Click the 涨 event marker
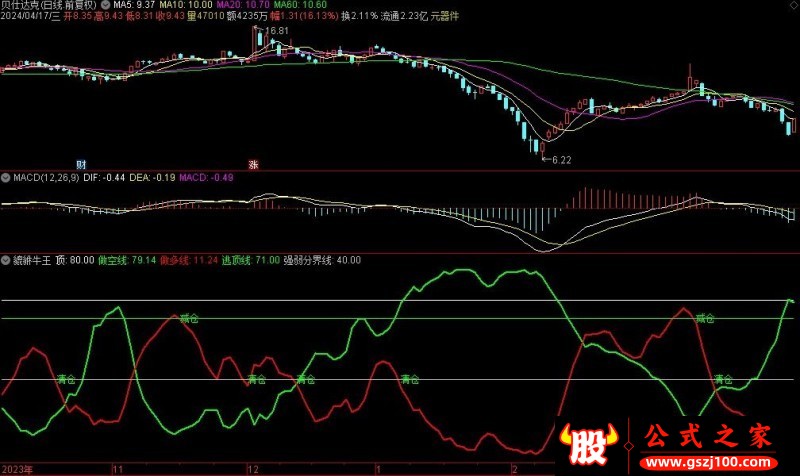The image size is (800, 476). point(253,164)
